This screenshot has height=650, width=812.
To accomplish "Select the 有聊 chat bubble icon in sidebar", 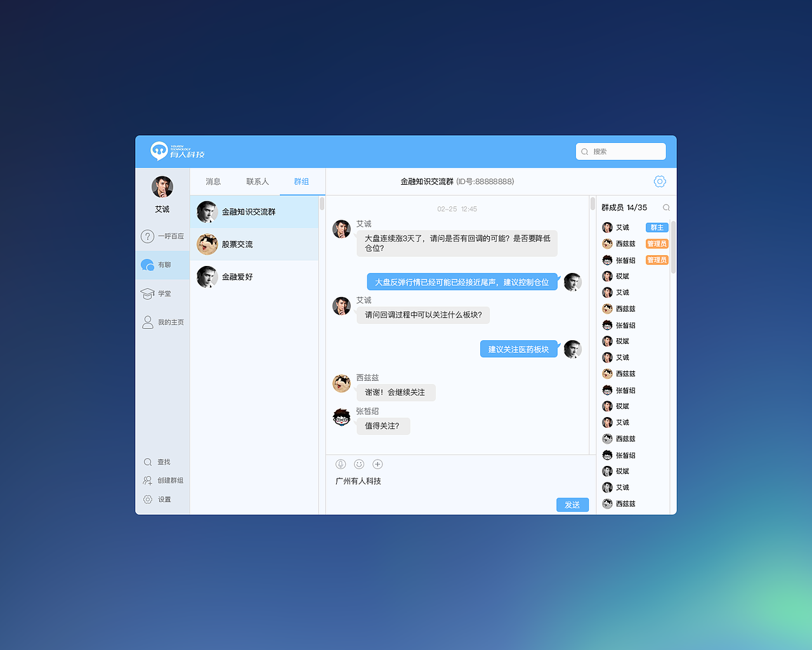I will tap(148, 265).
